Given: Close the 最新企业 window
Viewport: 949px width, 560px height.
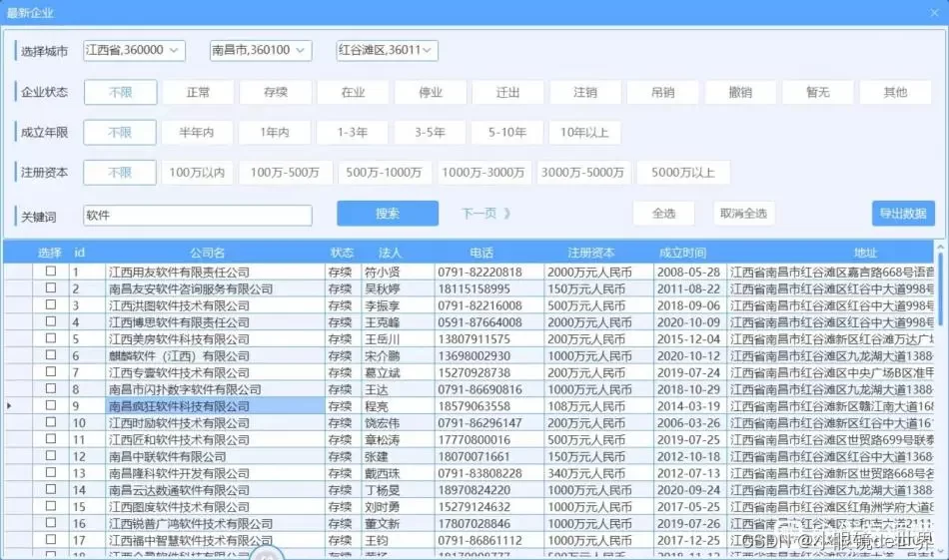Looking at the screenshot, I should 933,12.
